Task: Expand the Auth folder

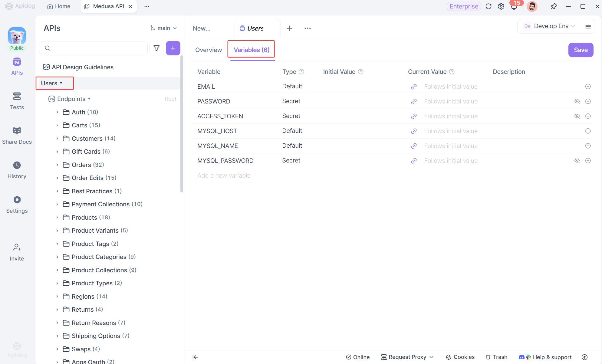Action: pyautogui.click(x=57, y=112)
